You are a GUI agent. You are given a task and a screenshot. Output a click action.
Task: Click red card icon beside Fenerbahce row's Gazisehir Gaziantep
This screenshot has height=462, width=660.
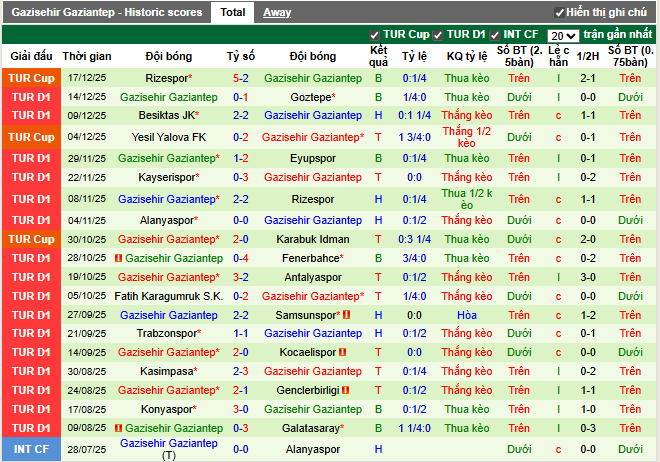click(x=118, y=258)
